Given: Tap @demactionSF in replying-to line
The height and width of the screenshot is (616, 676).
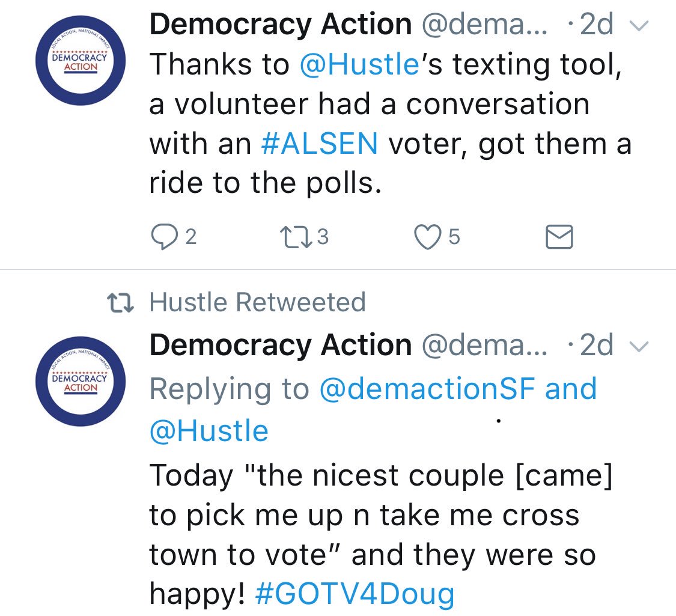Looking at the screenshot, I should 427,389.
